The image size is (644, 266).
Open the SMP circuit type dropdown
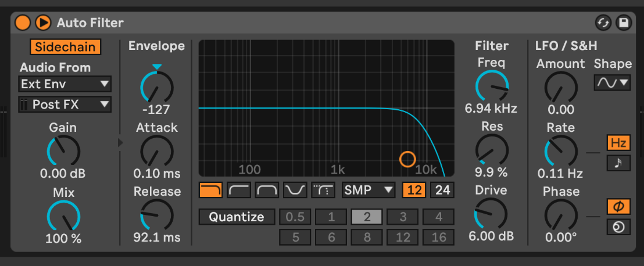[x=368, y=190]
